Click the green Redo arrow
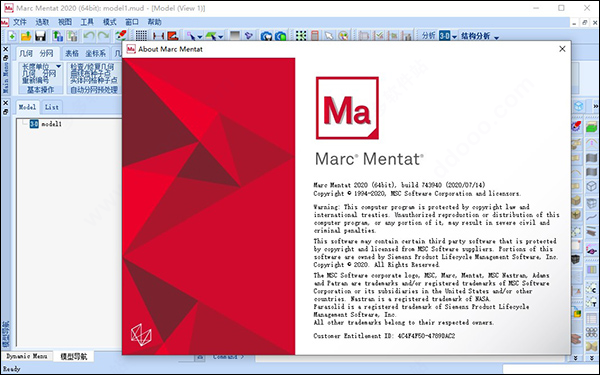This screenshot has height=375, width=600. tap(103, 36)
